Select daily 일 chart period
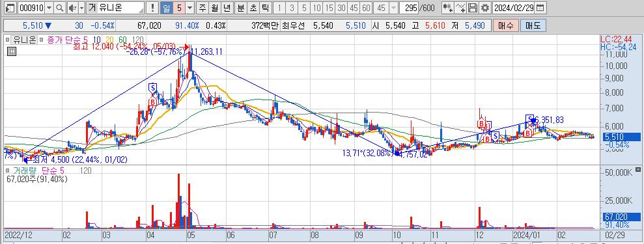 166,8
